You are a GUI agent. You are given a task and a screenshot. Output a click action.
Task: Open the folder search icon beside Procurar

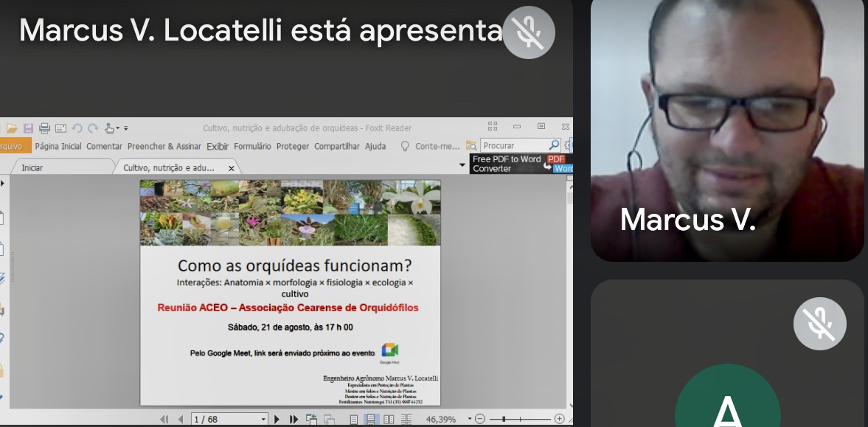[x=471, y=146]
